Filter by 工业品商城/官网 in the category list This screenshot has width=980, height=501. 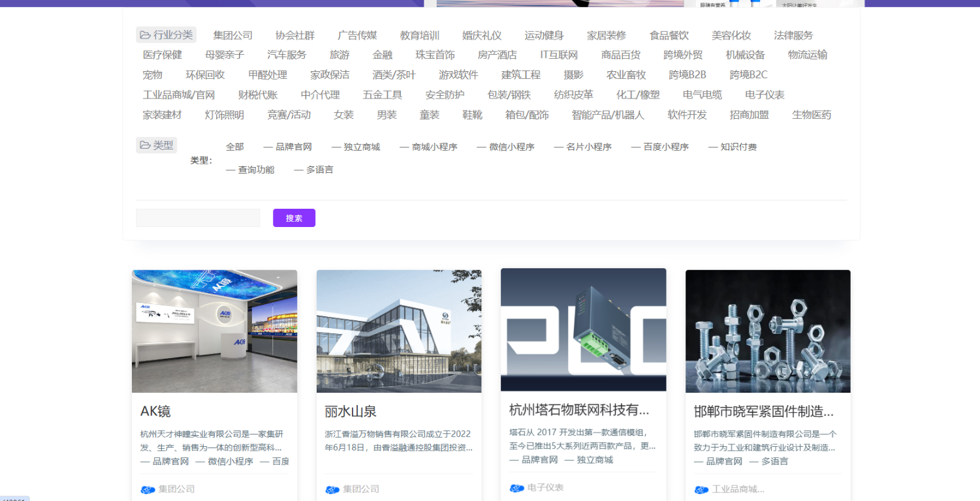tap(179, 95)
